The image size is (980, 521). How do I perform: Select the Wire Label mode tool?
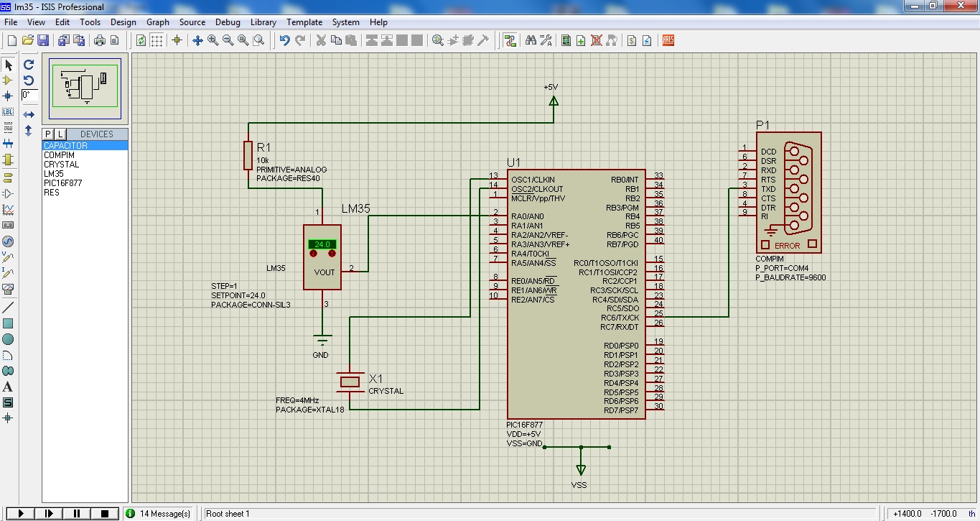[x=9, y=113]
